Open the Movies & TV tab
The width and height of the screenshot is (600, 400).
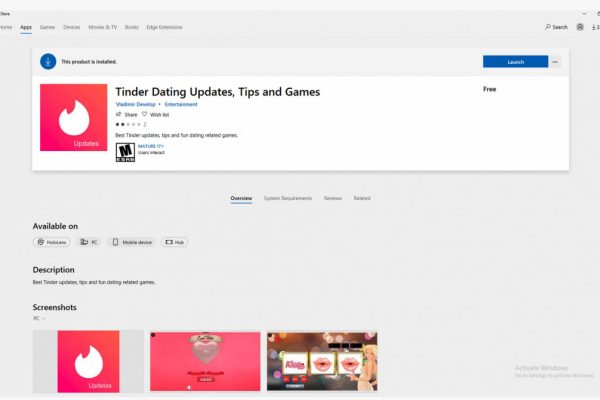point(103,27)
